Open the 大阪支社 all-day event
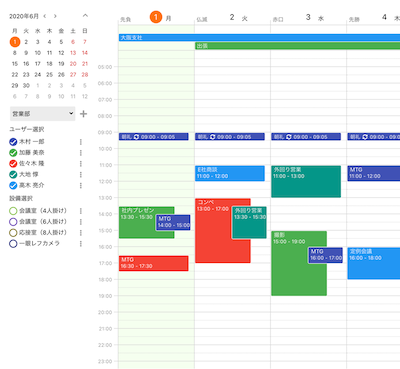The width and height of the screenshot is (400, 369). 259,38
